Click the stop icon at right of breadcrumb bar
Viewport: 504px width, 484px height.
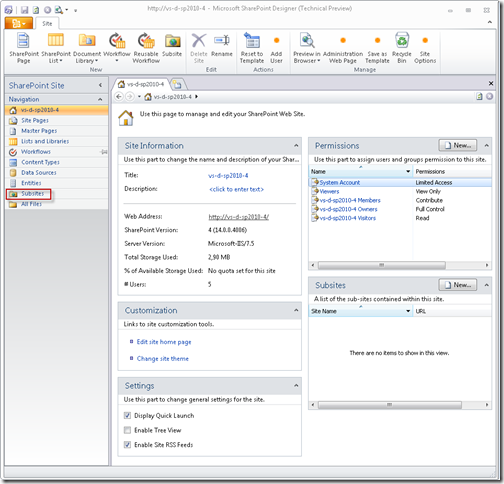[489, 97]
